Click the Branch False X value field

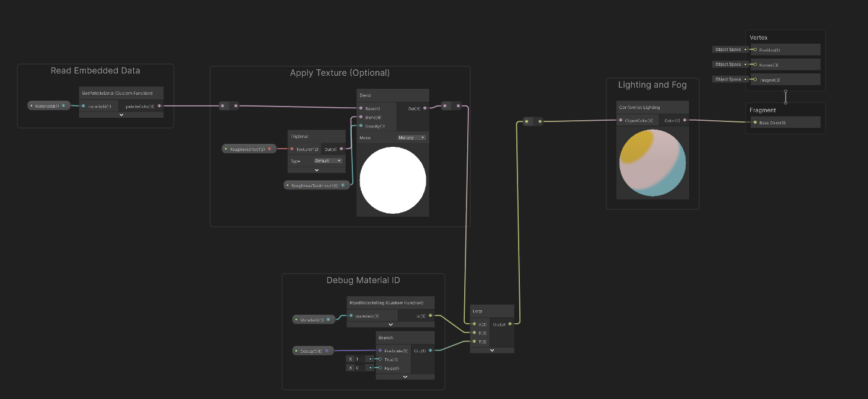point(359,368)
